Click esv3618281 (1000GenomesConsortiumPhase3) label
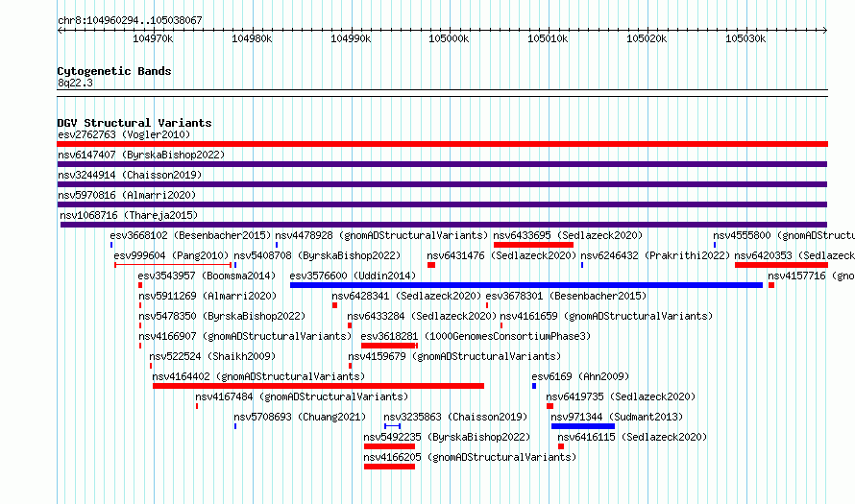The width and height of the screenshot is (855, 504). 476,336
